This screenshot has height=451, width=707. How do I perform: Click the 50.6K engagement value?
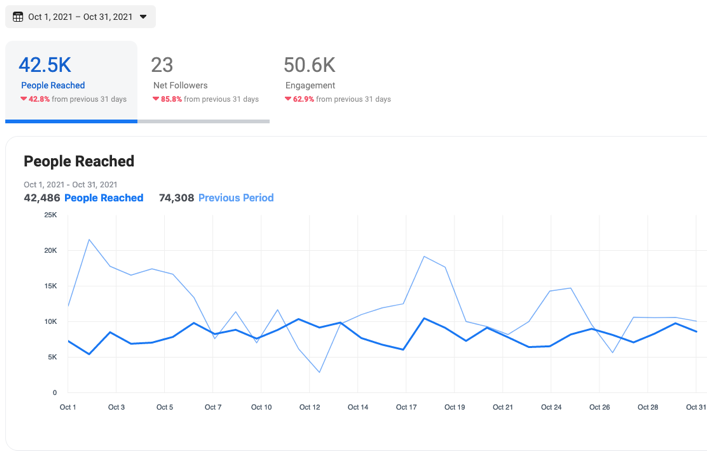[x=309, y=65]
